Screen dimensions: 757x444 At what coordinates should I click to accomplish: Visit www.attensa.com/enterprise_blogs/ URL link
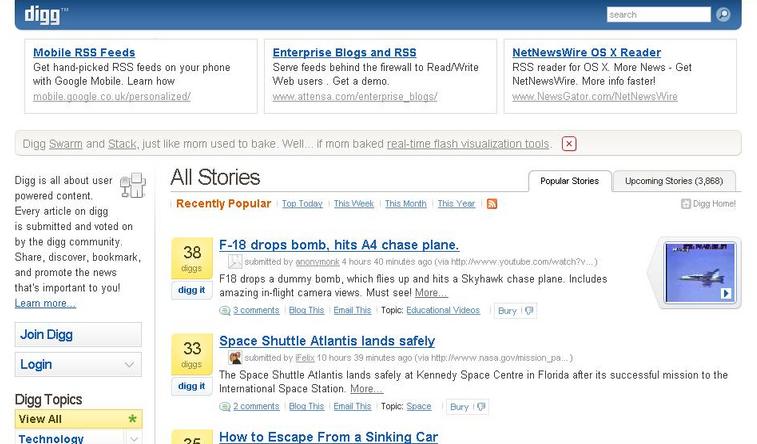tap(355, 97)
